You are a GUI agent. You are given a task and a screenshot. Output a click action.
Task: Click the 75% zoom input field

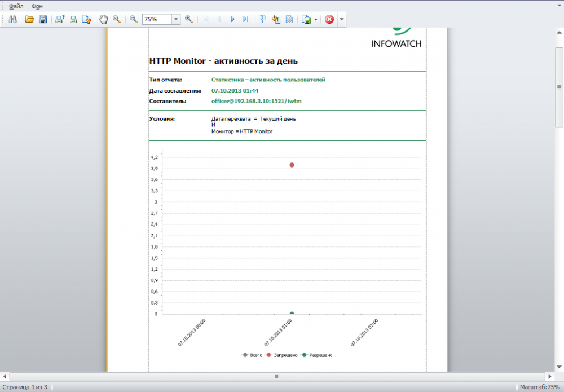click(x=157, y=19)
